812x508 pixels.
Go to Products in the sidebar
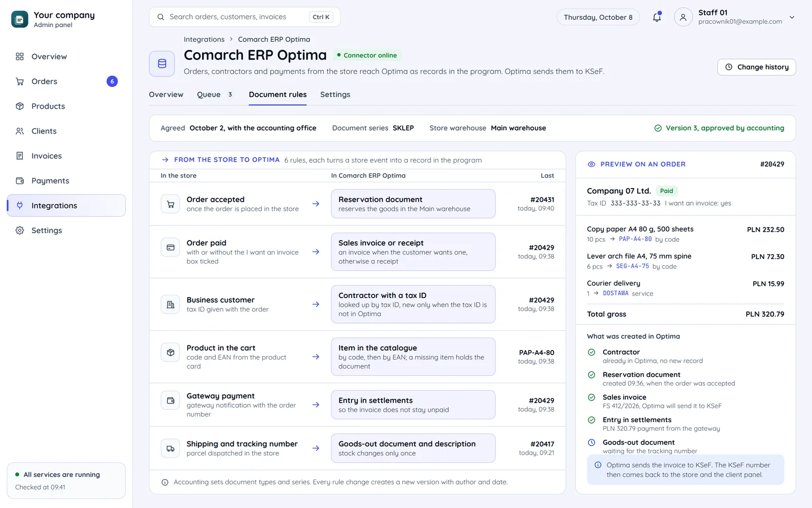(x=66, y=106)
